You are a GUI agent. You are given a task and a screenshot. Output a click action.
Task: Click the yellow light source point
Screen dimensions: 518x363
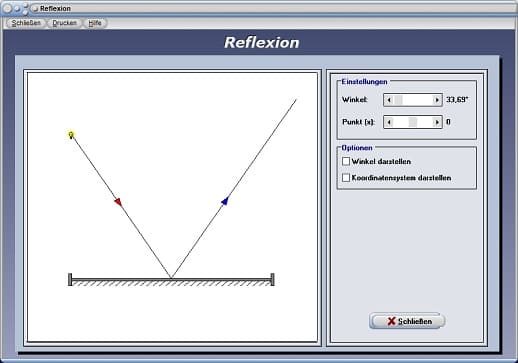tap(71, 135)
